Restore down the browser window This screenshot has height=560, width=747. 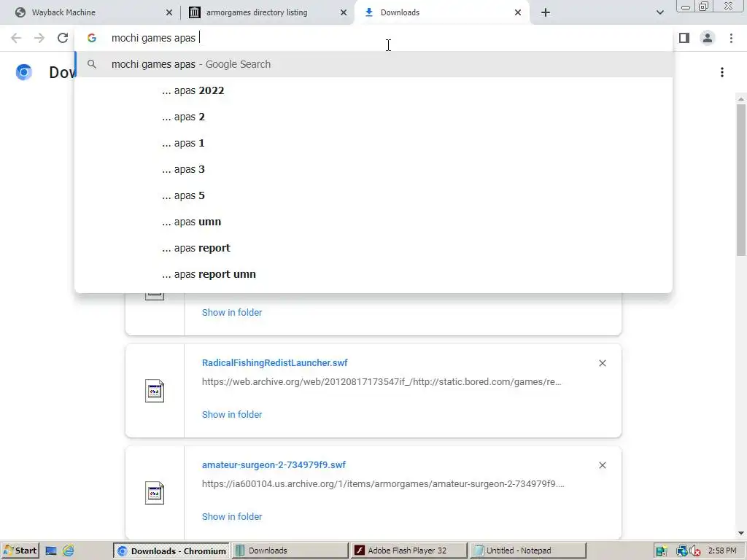point(704,6)
